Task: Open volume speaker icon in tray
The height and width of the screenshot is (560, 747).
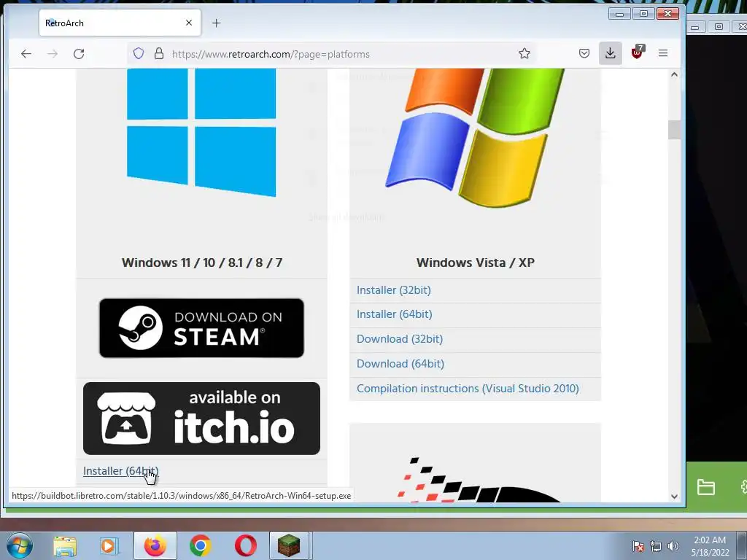Action: [x=673, y=546]
